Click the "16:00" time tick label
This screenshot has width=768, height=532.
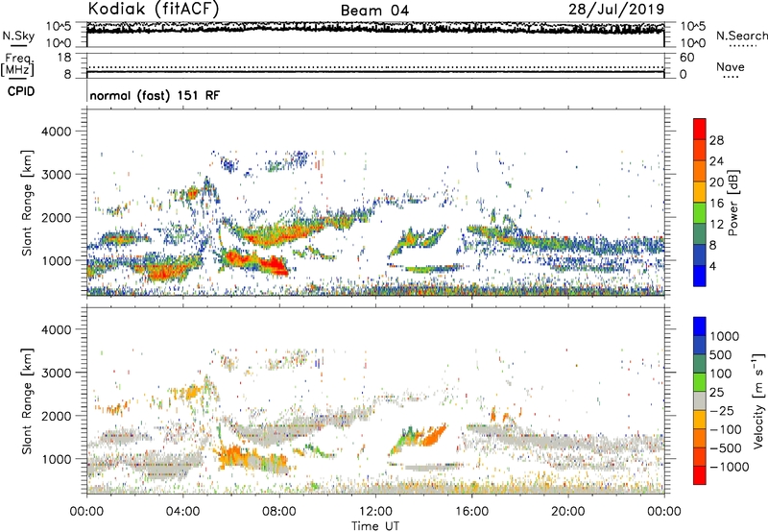[x=471, y=512]
